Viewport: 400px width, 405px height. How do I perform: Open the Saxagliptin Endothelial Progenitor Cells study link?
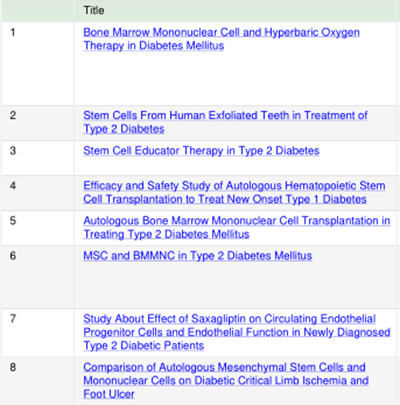(237, 332)
